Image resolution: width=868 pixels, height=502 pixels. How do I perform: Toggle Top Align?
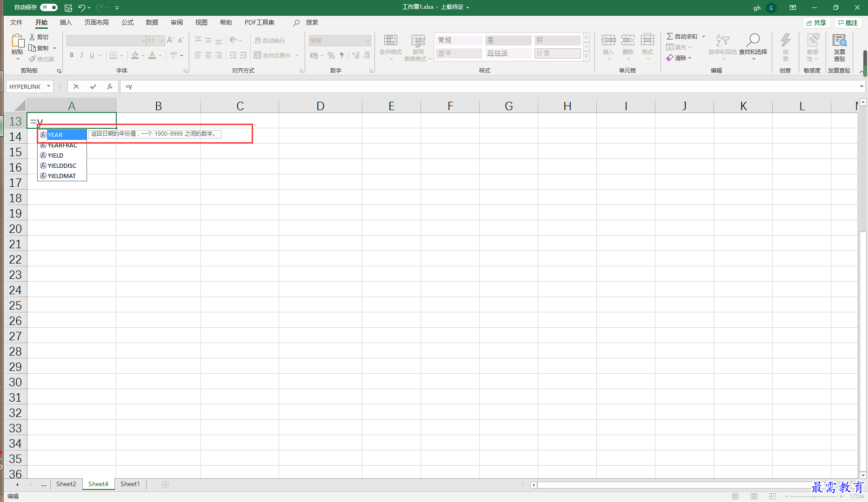[198, 40]
